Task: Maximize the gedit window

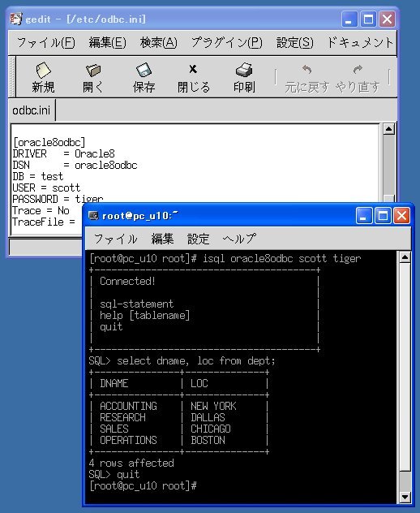Action: tap(368, 19)
